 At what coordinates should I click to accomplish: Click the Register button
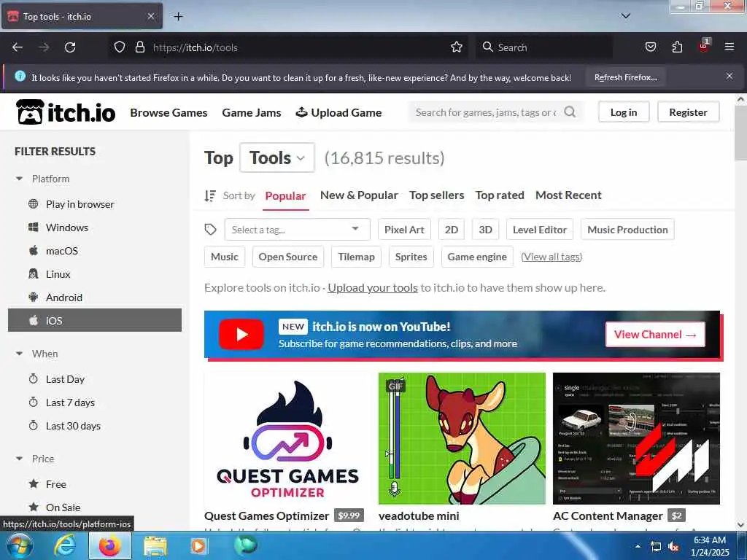click(x=688, y=112)
